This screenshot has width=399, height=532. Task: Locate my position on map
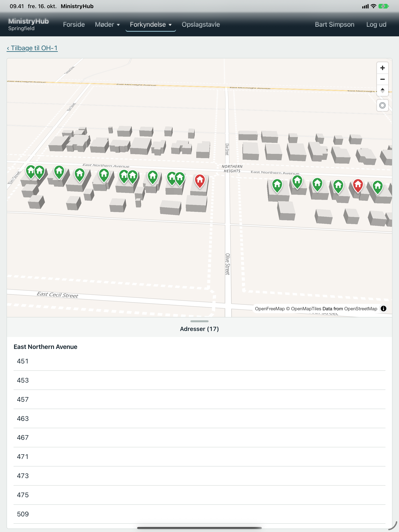(382, 105)
